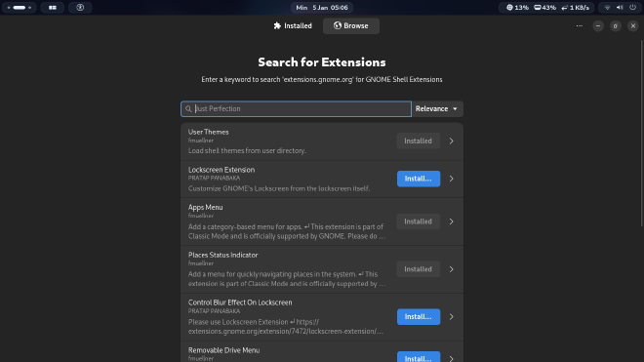This screenshot has width=644, height=362.
Task: Click the Installed button for Apps Menu
Action: tap(418, 221)
